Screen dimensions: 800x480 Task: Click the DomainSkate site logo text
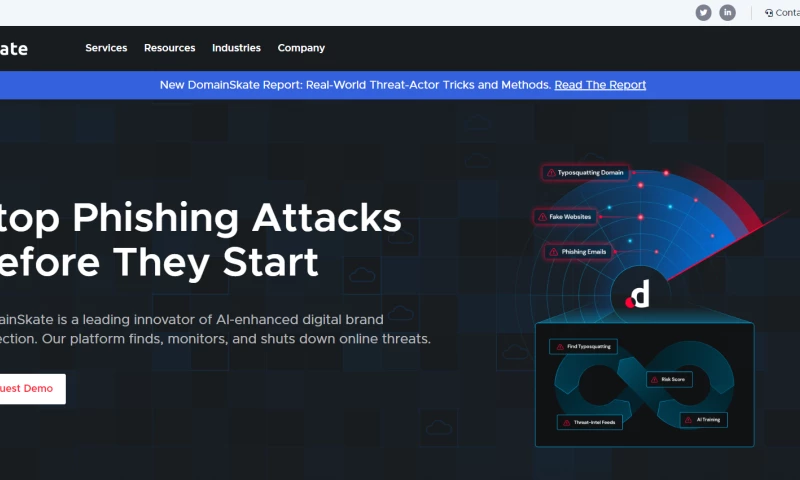14,48
